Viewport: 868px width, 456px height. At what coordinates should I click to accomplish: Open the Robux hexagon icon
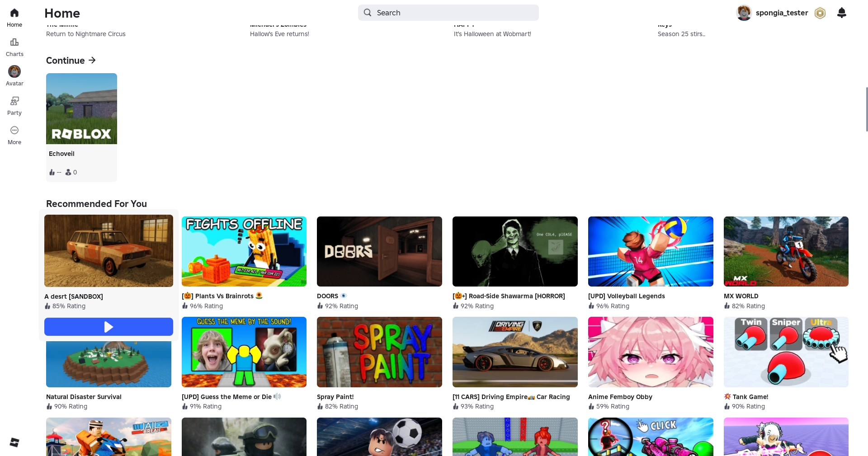[x=820, y=13]
